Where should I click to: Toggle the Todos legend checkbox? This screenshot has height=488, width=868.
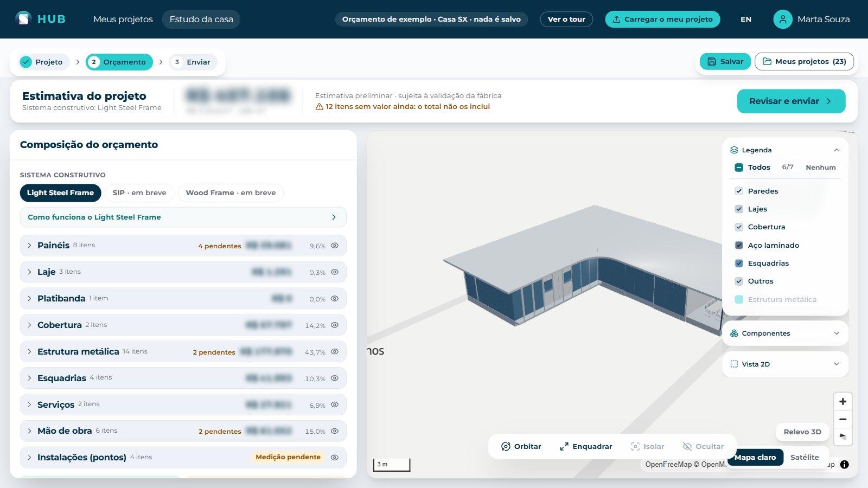(738, 168)
